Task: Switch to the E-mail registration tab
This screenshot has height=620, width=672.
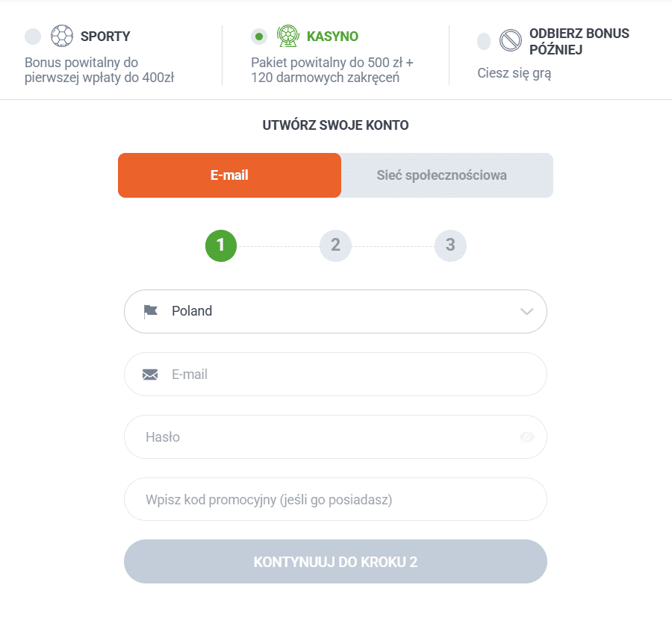Action: [229, 175]
